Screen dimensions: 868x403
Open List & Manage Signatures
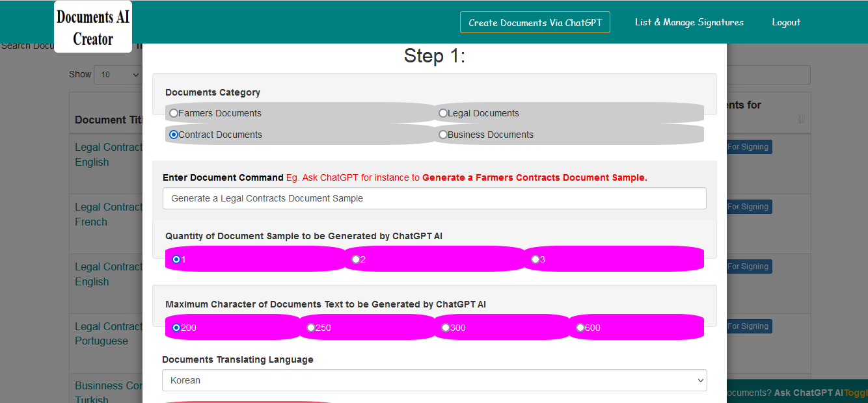point(689,21)
